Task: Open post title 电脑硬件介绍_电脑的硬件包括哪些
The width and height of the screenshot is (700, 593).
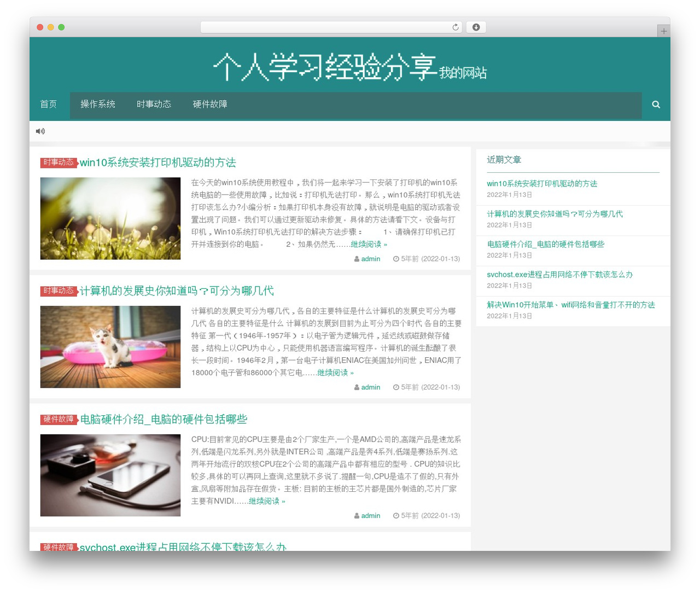Action: pyautogui.click(x=164, y=420)
